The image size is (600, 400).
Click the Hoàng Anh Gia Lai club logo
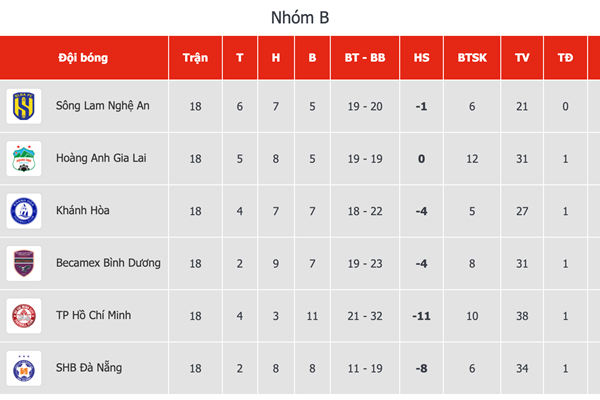[x=24, y=158]
